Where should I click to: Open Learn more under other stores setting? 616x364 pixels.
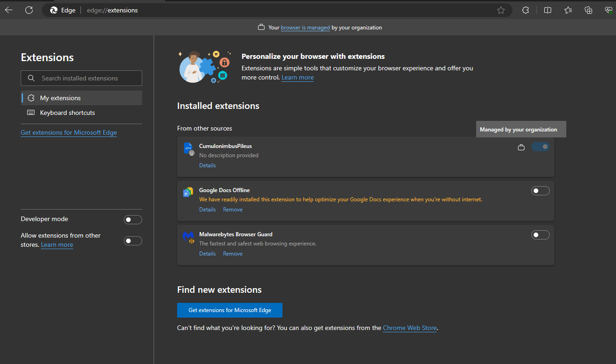point(57,245)
